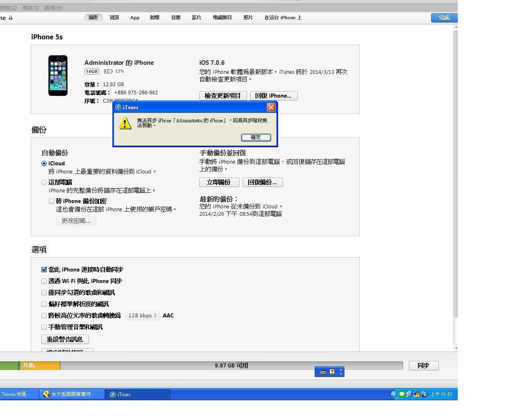Open the App tab
The width and height of the screenshot is (525, 420).
(x=135, y=18)
